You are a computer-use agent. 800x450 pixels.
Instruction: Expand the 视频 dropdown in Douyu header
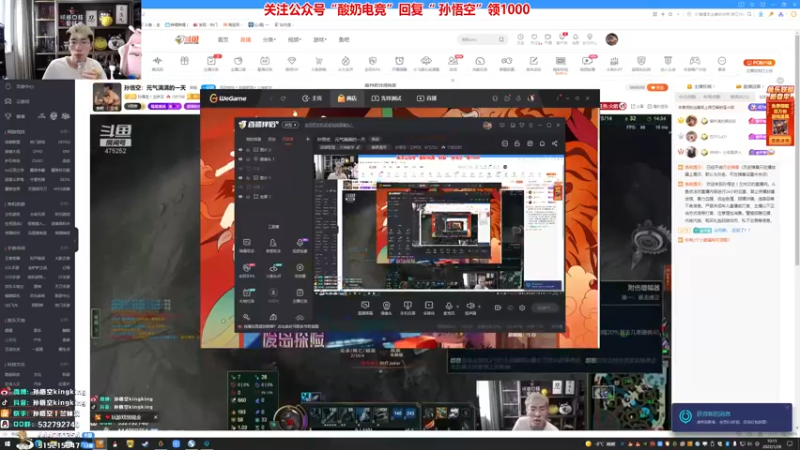294,39
